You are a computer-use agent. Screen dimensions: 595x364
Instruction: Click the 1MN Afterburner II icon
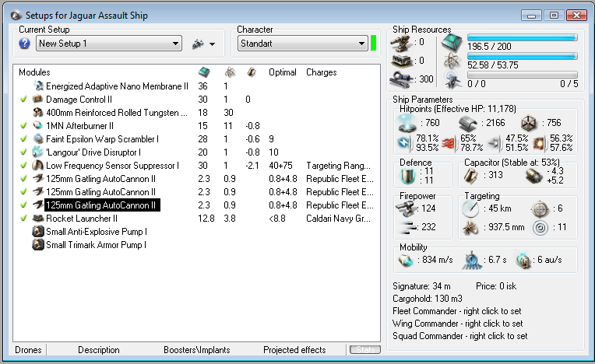37,125
